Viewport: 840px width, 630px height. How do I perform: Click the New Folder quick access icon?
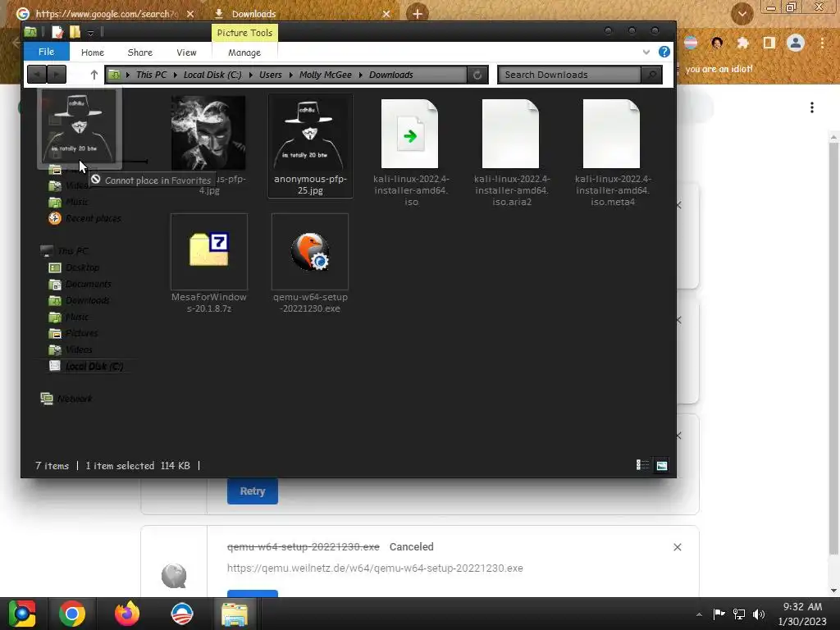(75, 32)
